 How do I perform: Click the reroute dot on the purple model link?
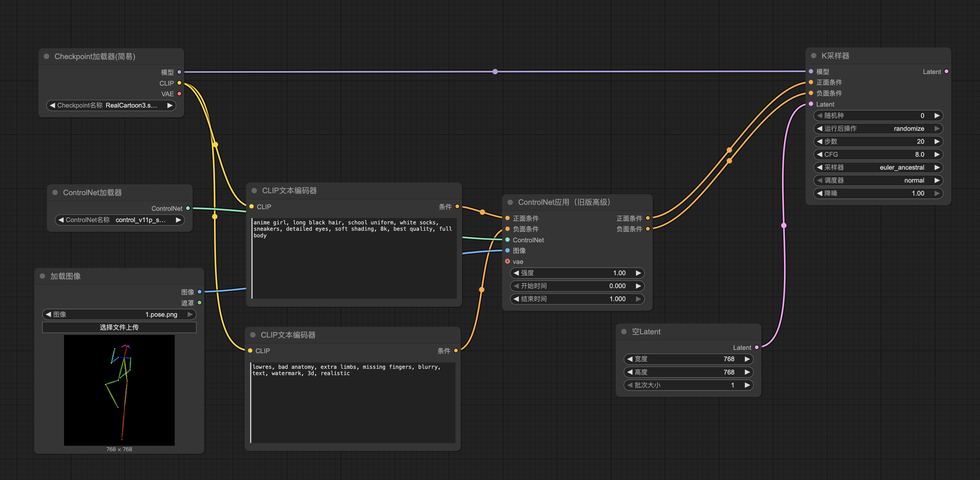tap(495, 72)
